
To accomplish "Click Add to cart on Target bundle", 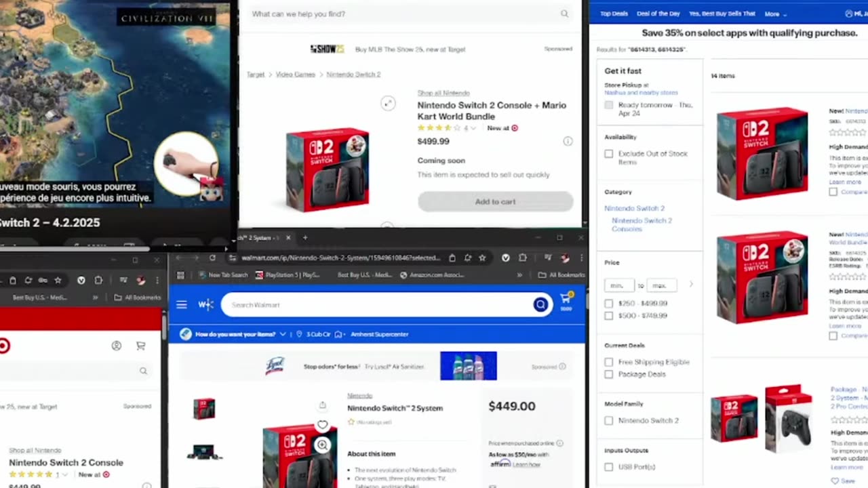I will coord(495,202).
